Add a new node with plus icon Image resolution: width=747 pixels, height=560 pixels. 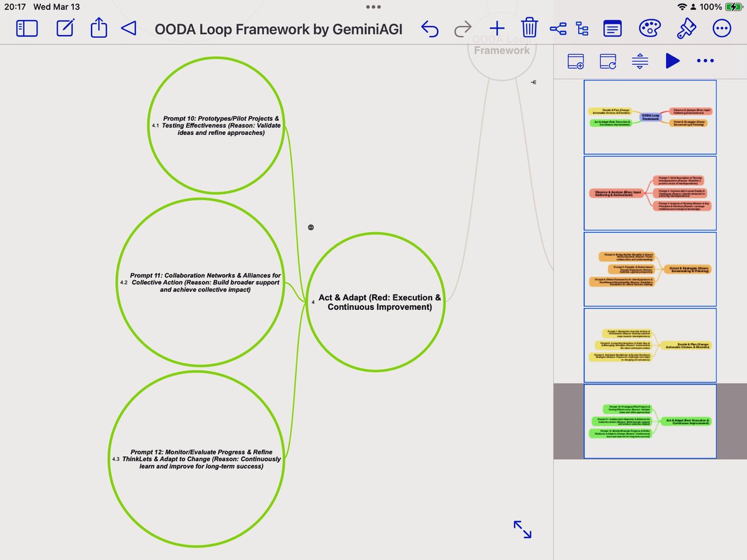497,28
